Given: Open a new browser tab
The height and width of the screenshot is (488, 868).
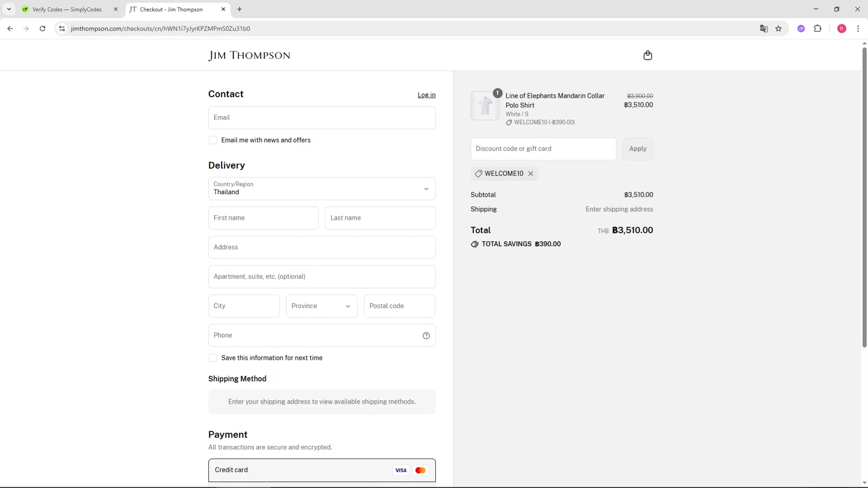Looking at the screenshot, I should tap(240, 9).
